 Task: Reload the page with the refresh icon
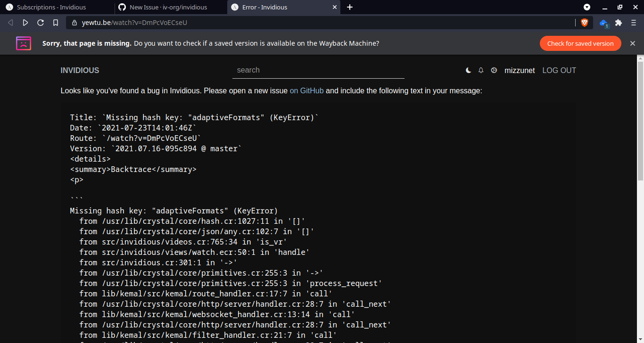tap(40, 22)
